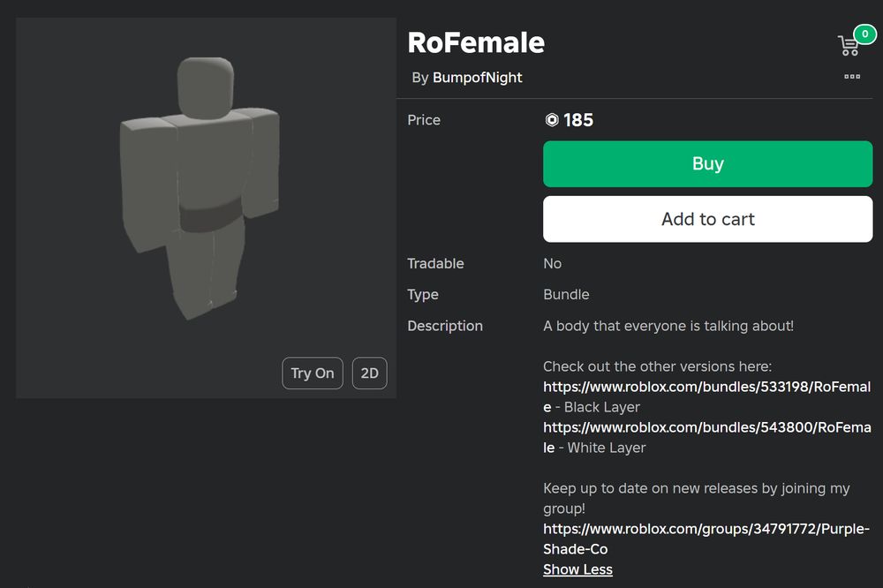Click 'A body that everyone is talking about!'
The image size is (883, 588).
tap(668, 326)
